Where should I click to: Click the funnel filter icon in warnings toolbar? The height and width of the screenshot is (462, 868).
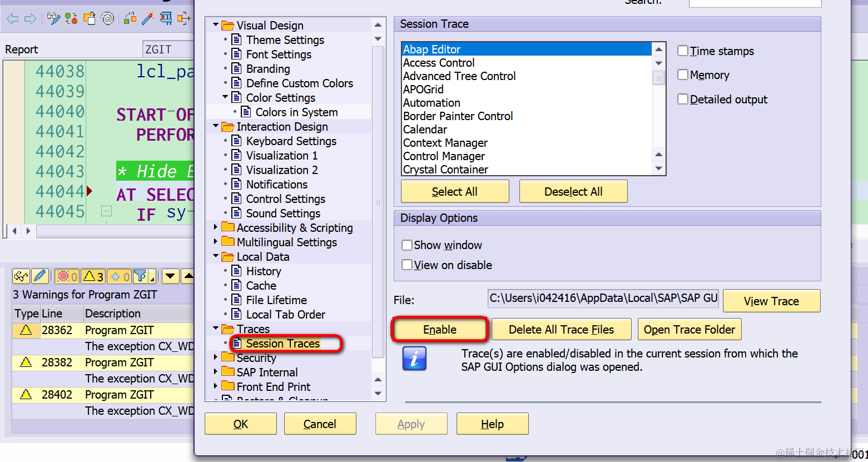tap(141, 276)
